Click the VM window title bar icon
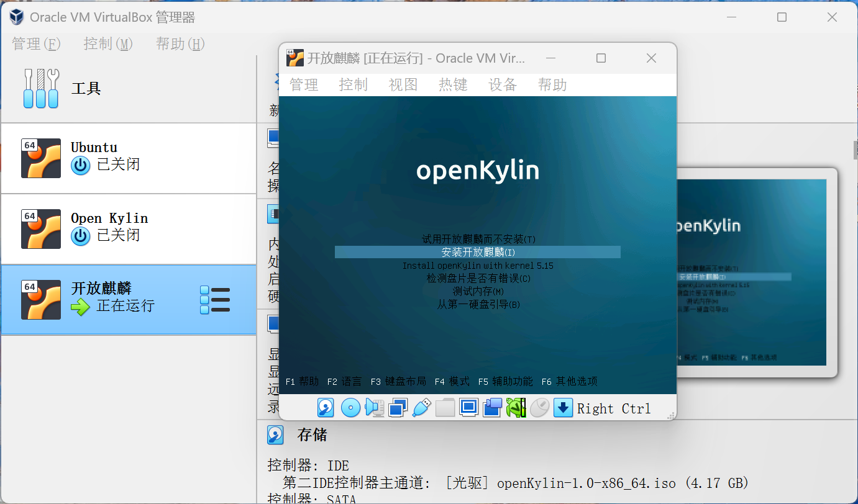This screenshot has height=504, width=858. tap(295, 58)
